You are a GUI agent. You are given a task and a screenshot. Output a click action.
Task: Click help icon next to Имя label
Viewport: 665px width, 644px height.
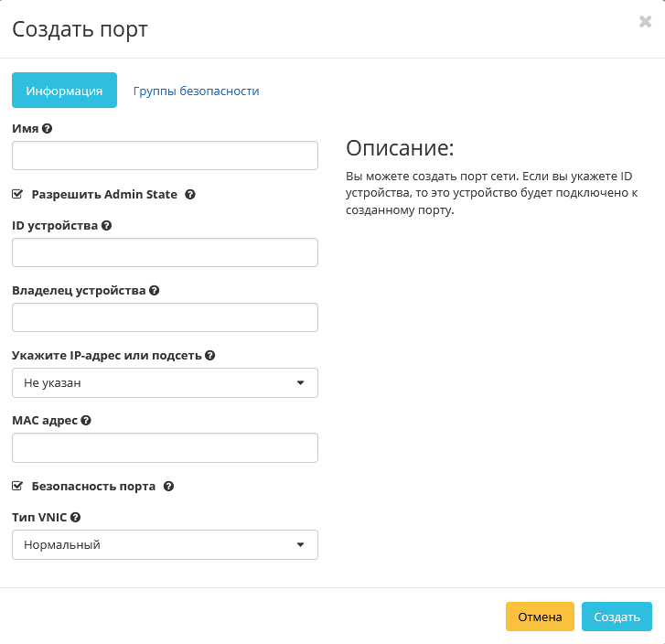tap(48, 129)
